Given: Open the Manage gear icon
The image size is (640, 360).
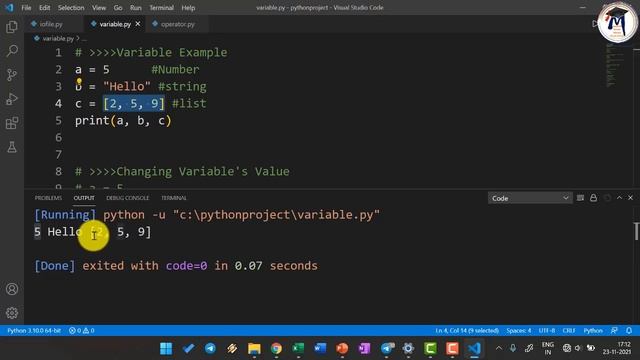Looking at the screenshot, I should click(12, 313).
